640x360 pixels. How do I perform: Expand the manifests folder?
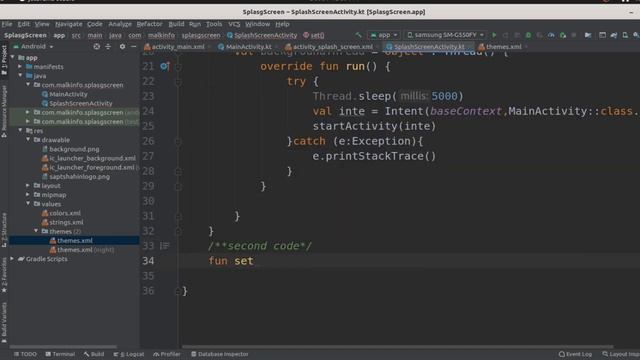click(x=20, y=67)
